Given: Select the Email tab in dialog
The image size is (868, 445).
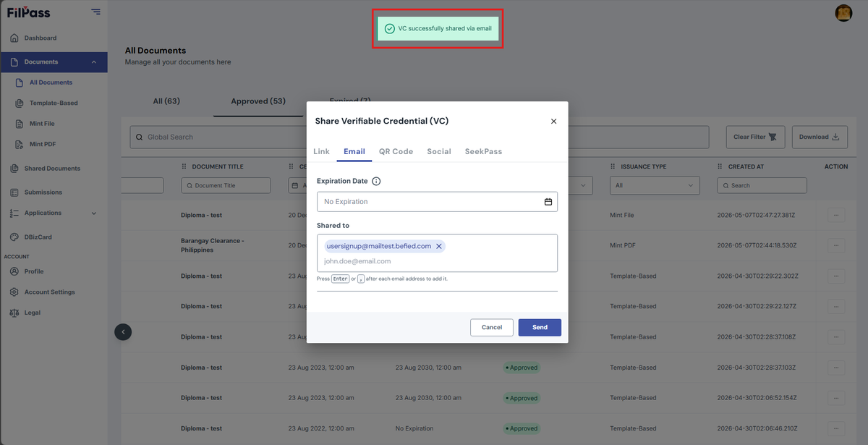Looking at the screenshot, I should pos(354,151).
